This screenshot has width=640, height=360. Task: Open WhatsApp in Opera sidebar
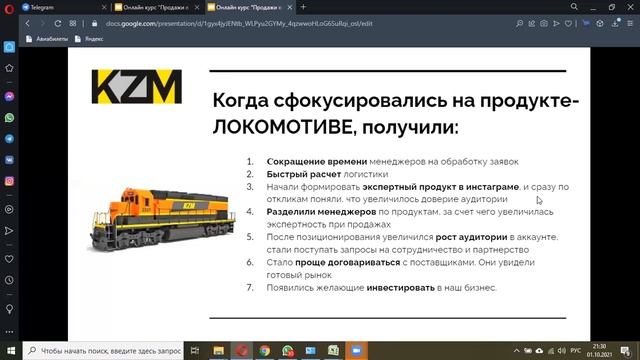[9, 118]
